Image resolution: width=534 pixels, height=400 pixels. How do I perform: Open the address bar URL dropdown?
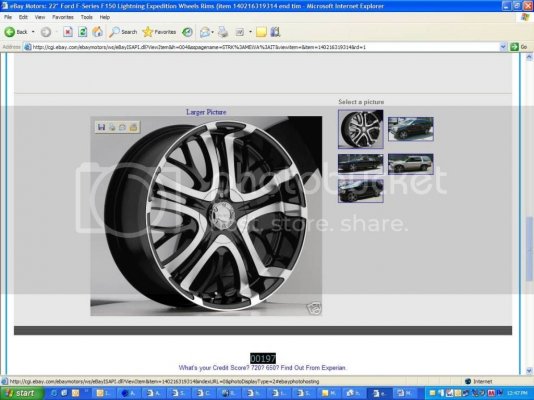503,47
